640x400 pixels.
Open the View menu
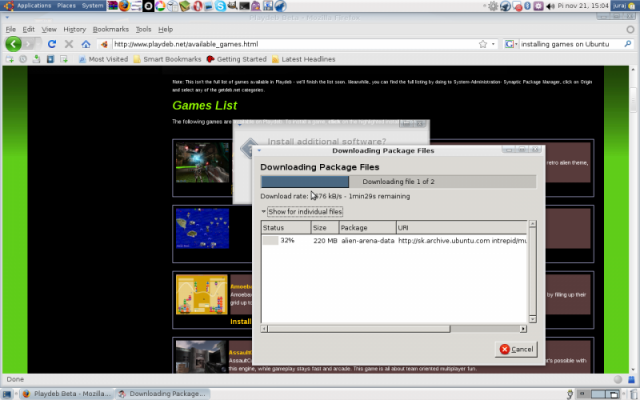pos(49,29)
